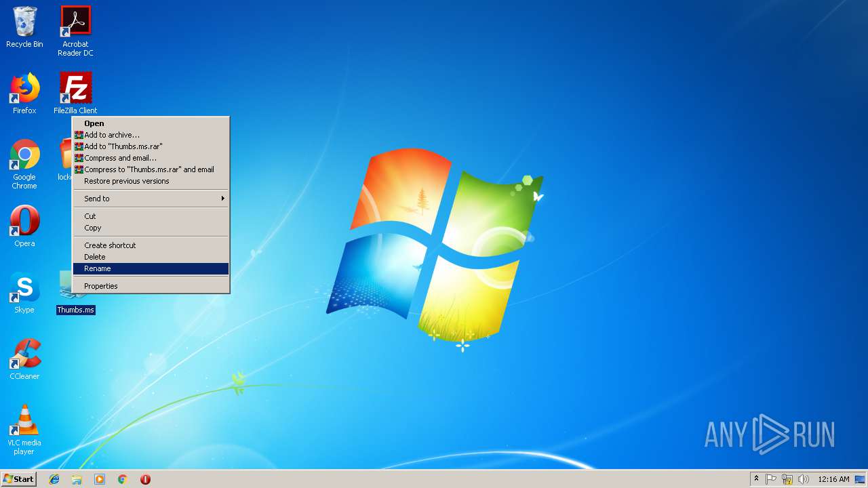Select the Google Chrome desktop shortcut

pyautogui.click(x=24, y=164)
